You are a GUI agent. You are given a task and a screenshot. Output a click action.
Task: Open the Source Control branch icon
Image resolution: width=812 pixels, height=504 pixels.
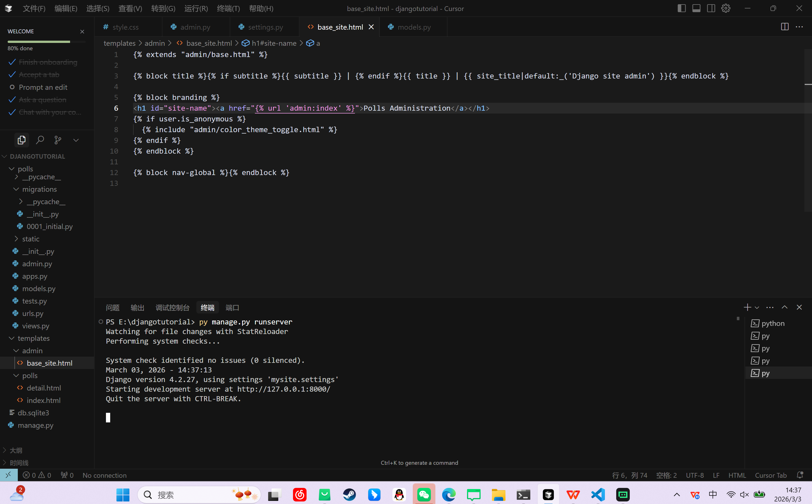58,140
